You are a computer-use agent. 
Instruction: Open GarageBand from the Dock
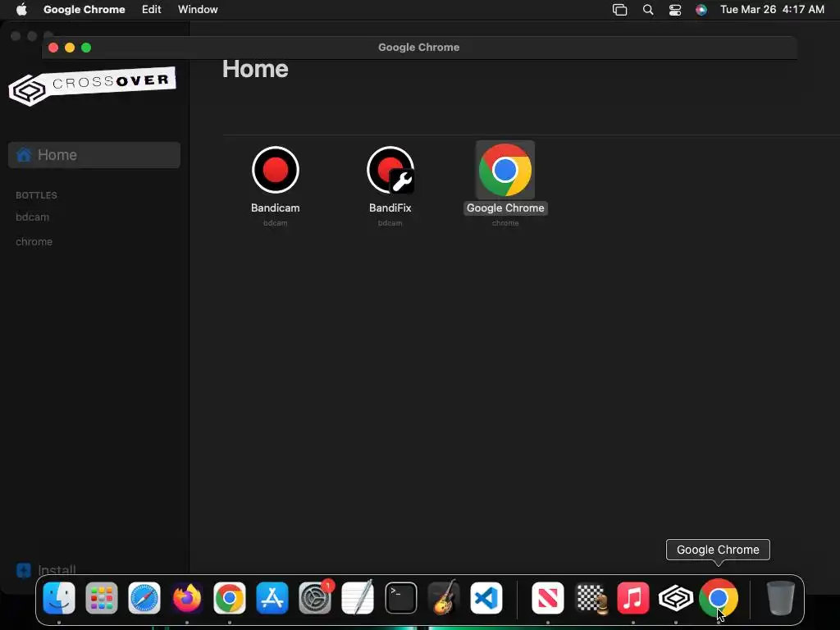tap(444, 597)
